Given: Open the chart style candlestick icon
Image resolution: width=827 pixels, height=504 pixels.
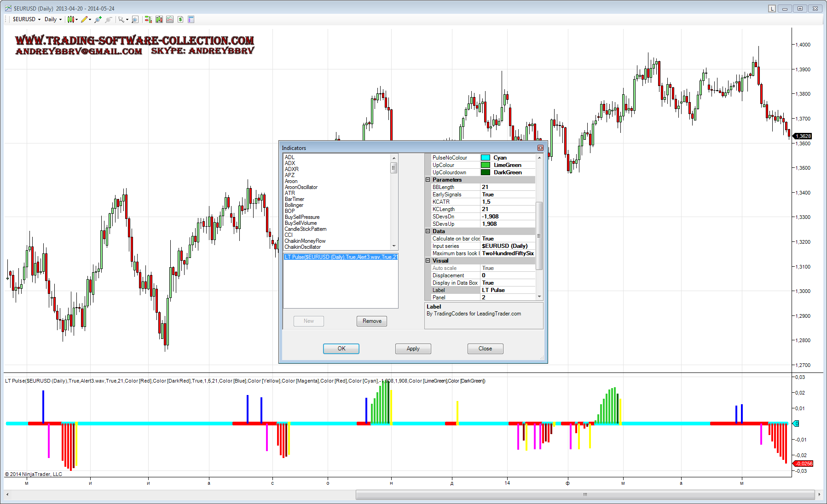Looking at the screenshot, I should point(70,19).
